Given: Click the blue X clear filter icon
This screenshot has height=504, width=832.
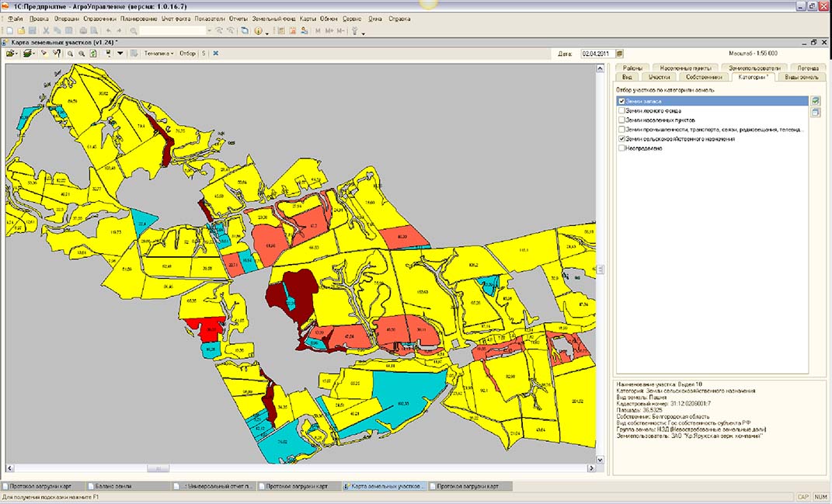Looking at the screenshot, I should [215, 54].
